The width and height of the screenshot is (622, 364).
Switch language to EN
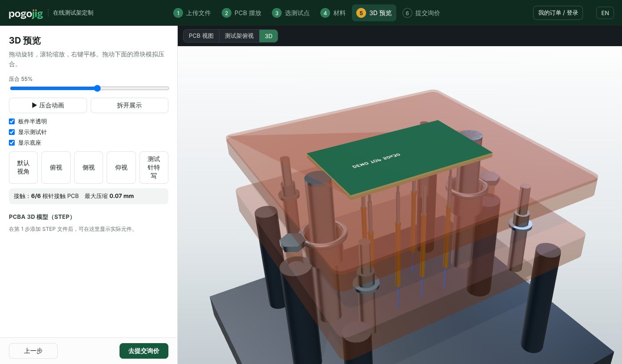coord(605,13)
